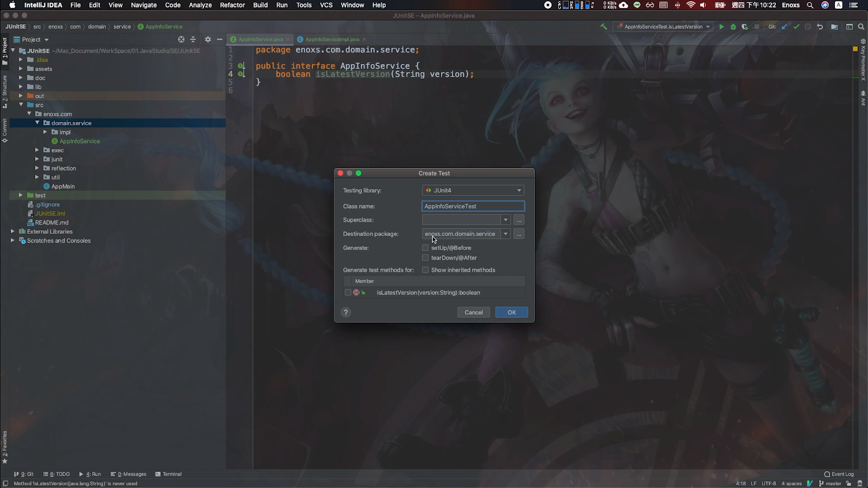This screenshot has width=868, height=488.
Task: Collapse all in Project panel
Action: [x=193, y=40]
